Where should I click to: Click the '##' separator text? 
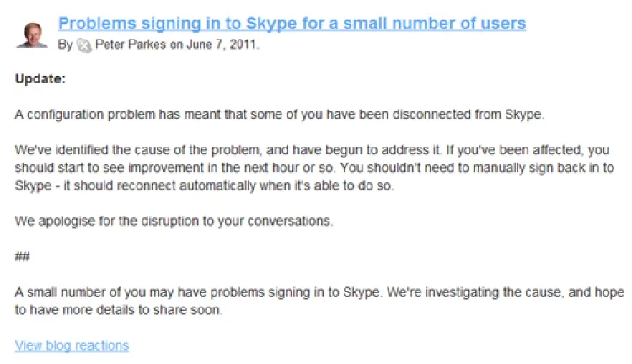tap(23, 256)
